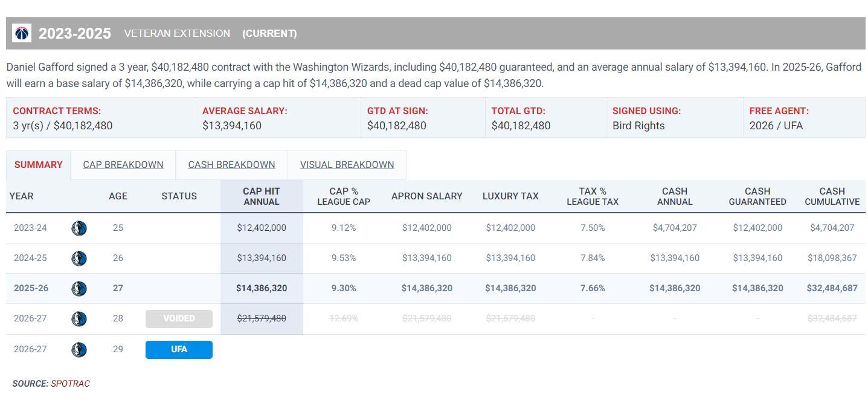Click the Apron Salary column header

tap(426, 196)
